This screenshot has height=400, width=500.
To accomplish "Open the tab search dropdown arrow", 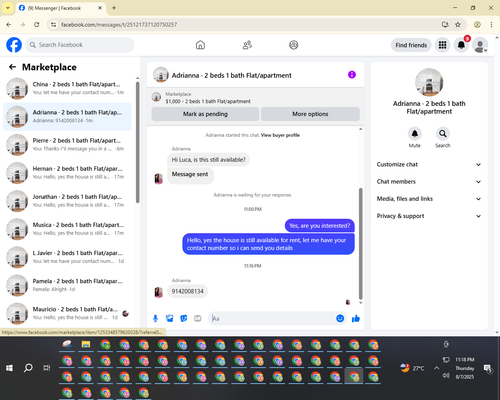I will coord(8,8).
